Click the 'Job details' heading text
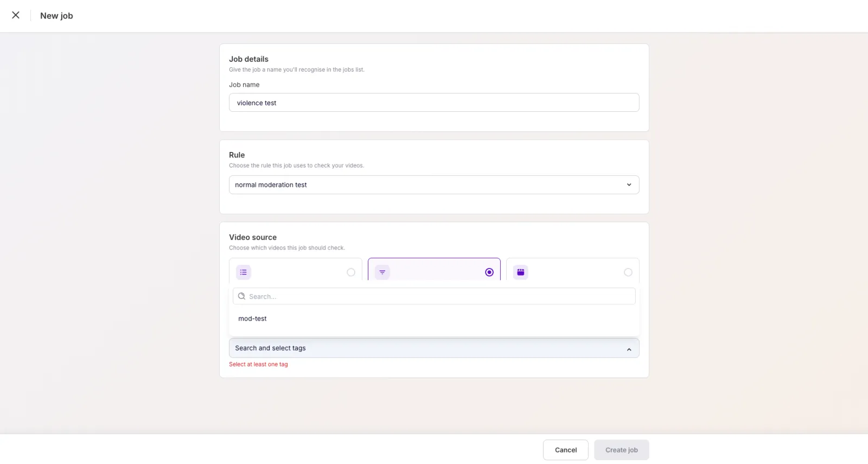868x464 pixels. click(248, 59)
